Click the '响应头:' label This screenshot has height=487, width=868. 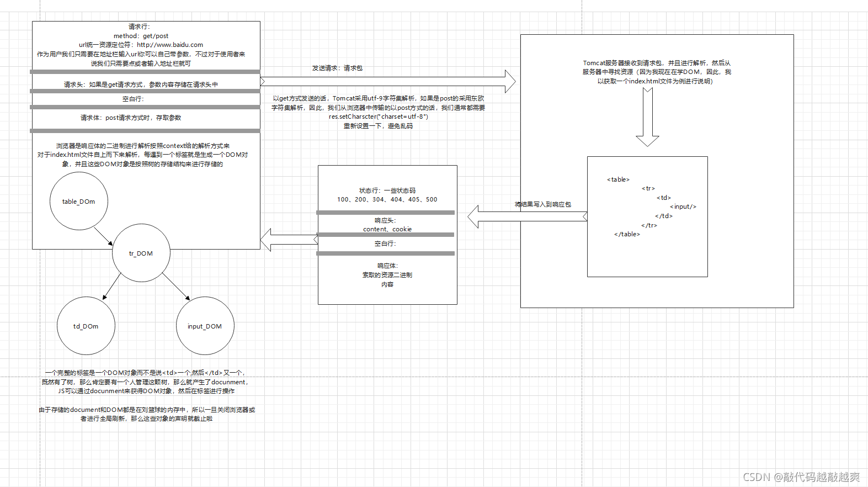[x=385, y=220]
